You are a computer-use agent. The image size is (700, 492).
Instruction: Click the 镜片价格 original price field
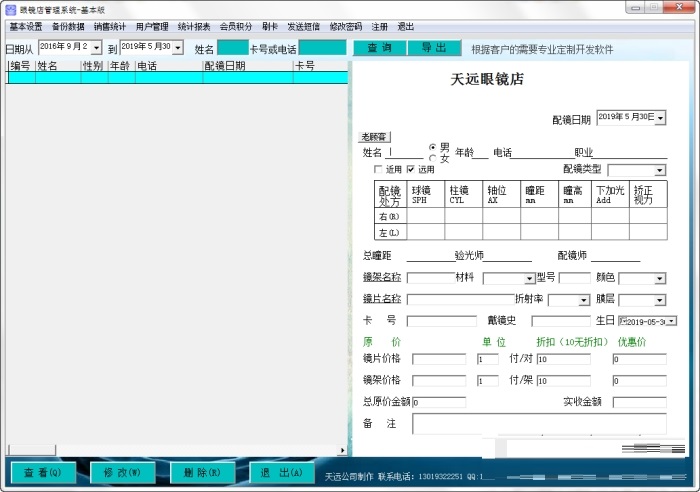(x=439, y=359)
